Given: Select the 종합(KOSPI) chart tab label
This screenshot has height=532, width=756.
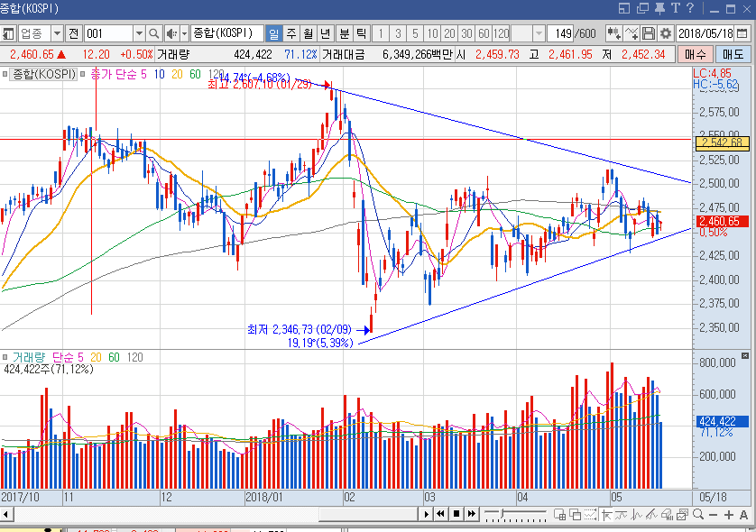Looking at the screenshot, I should tap(43, 75).
